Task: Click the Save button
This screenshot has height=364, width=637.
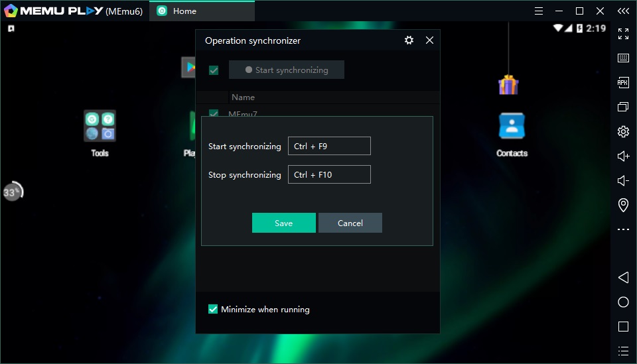Action: click(x=283, y=223)
